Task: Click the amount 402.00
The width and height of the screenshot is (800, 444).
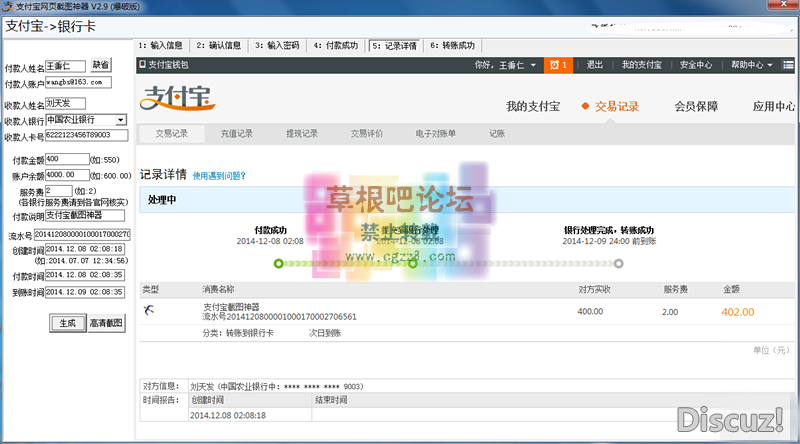Action: (738, 312)
